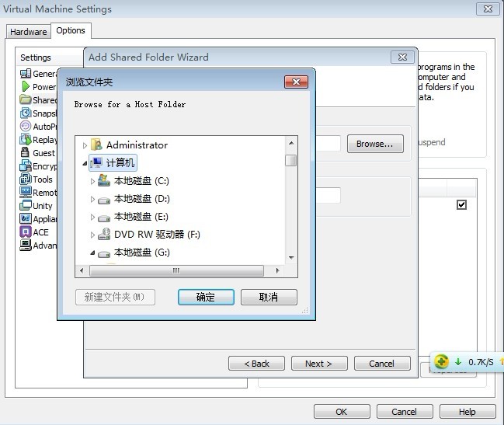Click the folder tree scroll-up arrow
The width and height of the screenshot is (504, 425).
coord(291,143)
